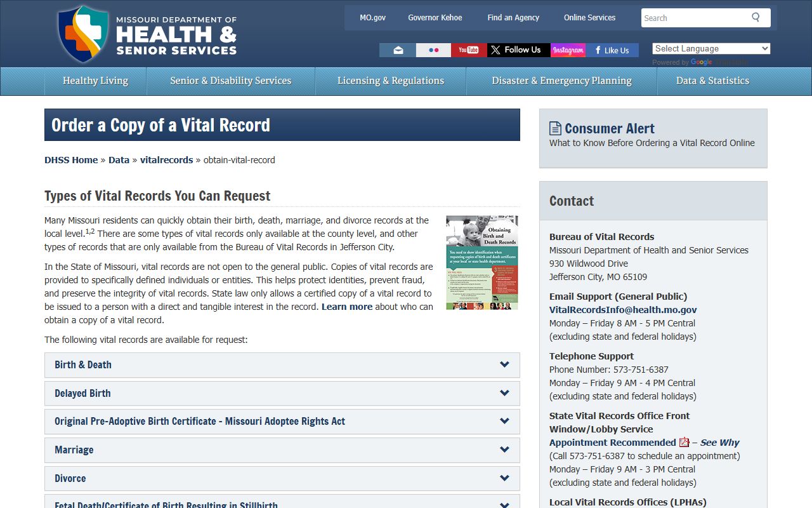Expand the Birth & Death accordion

[282, 365]
